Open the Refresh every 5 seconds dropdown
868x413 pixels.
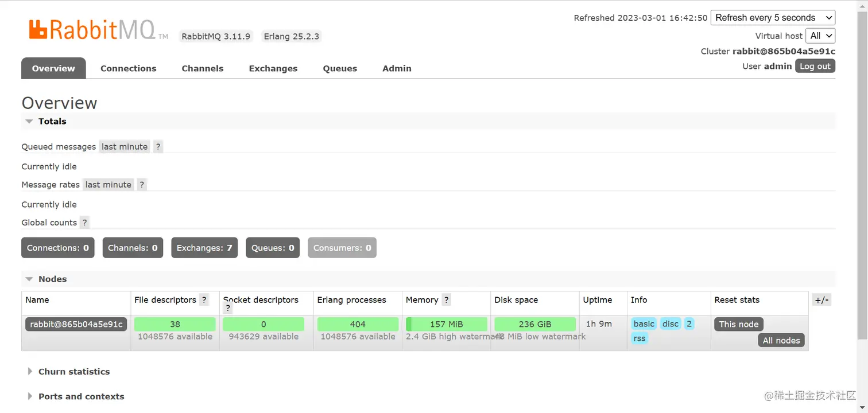point(773,18)
